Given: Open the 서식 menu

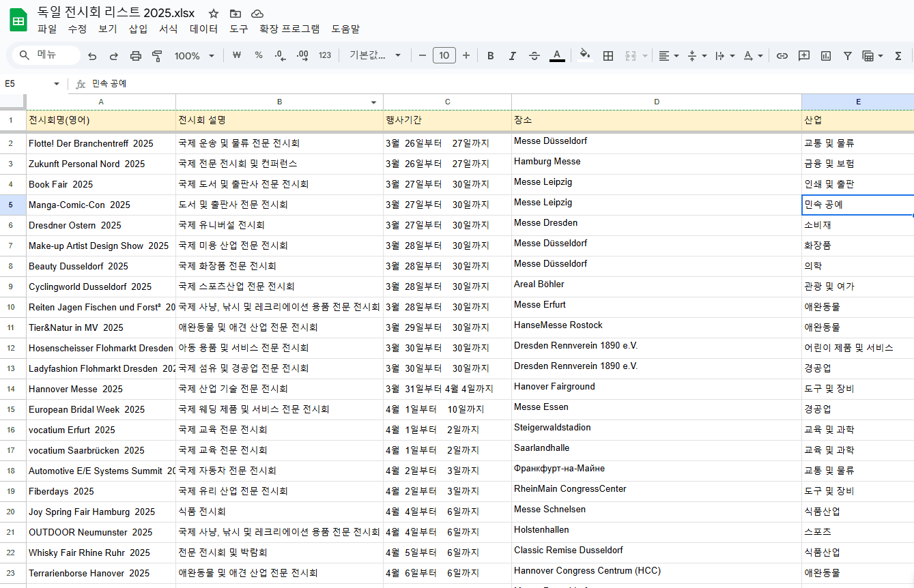Looking at the screenshot, I should [x=168, y=29].
